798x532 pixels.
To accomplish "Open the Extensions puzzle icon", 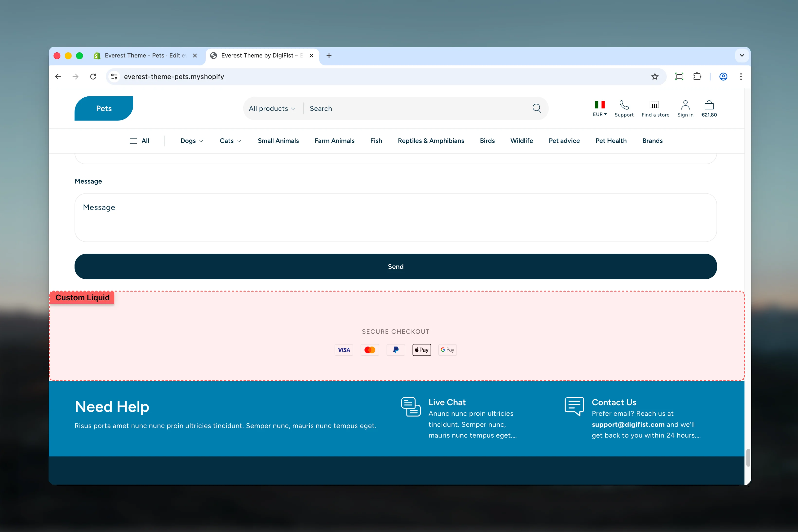I will [x=697, y=77].
